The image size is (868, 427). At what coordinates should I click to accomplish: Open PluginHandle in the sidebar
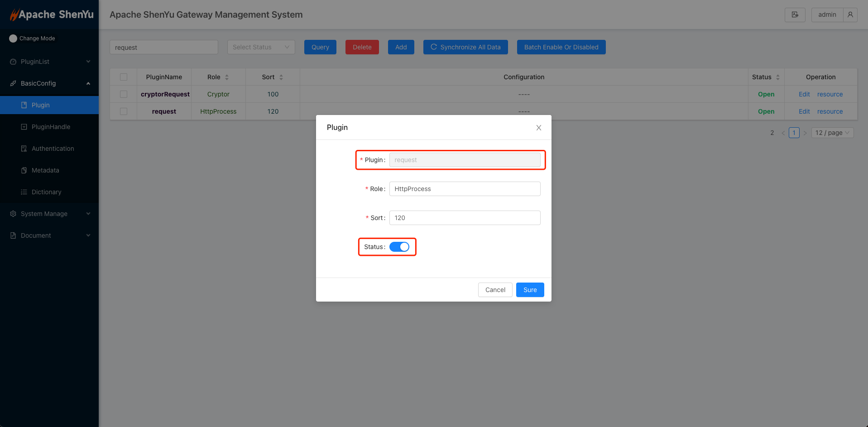pos(51,127)
